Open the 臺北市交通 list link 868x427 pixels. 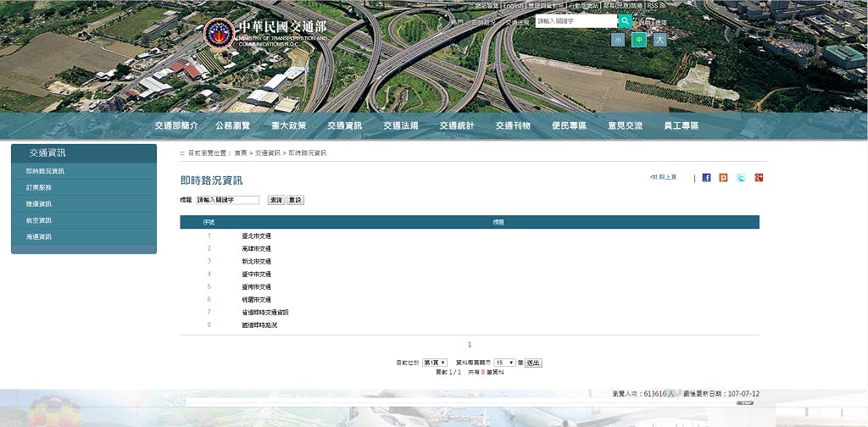pos(256,236)
